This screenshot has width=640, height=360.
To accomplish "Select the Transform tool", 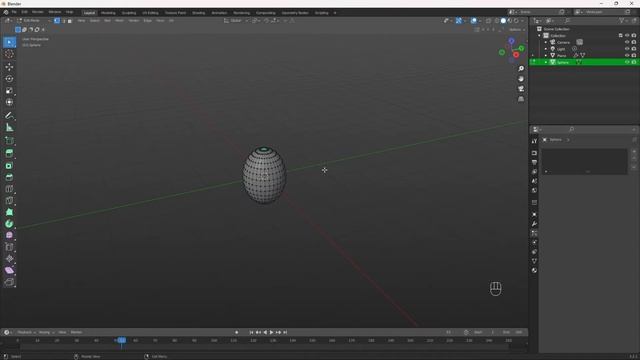I will click(9, 102).
